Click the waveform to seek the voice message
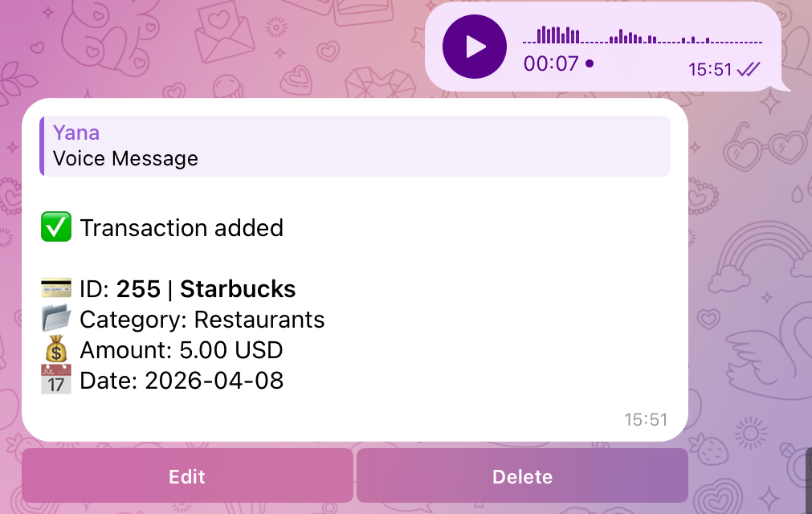This screenshot has width=812, height=514. click(x=643, y=35)
